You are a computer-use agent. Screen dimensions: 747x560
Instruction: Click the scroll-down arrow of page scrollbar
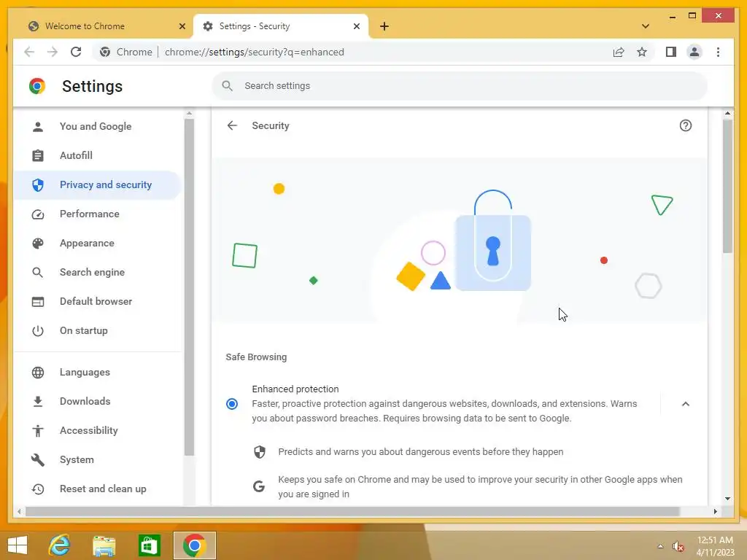tap(727, 499)
